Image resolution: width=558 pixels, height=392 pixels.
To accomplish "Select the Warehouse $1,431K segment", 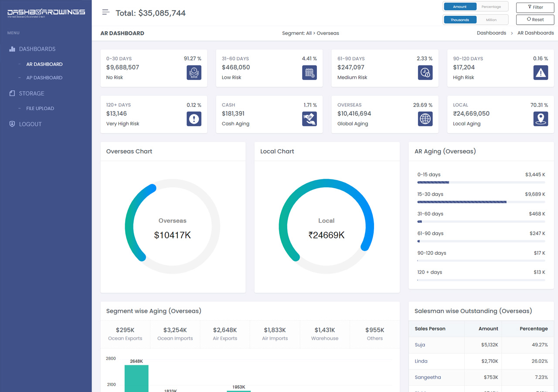I will click(x=325, y=334).
